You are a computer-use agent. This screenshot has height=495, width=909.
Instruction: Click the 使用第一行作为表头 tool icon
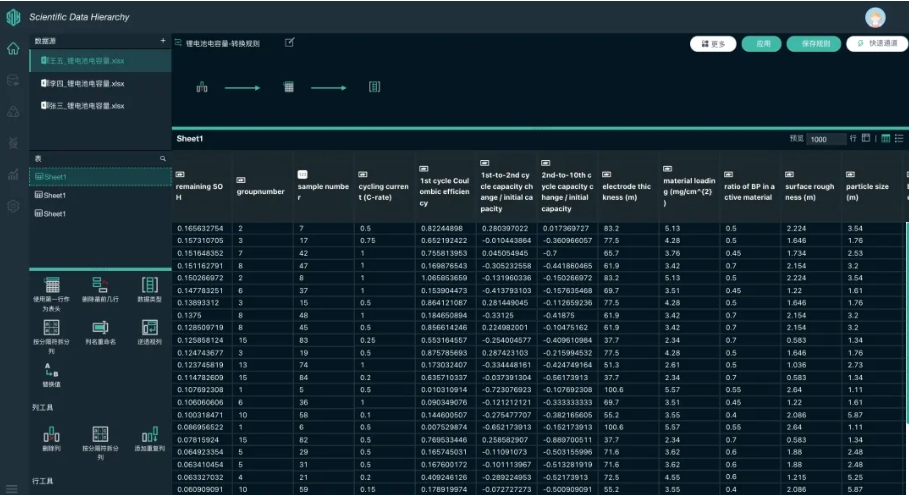click(x=52, y=286)
